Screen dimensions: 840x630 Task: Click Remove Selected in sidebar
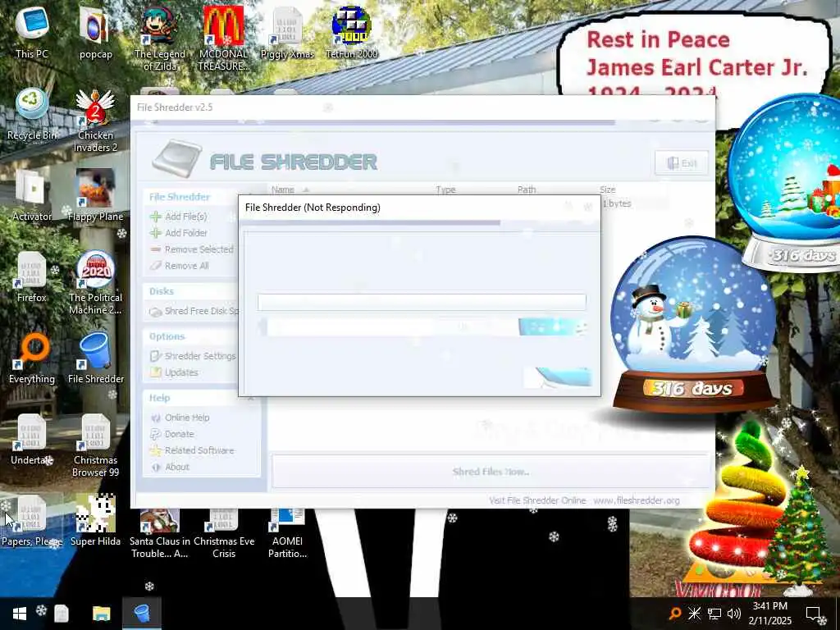click(x=192, y=249)
